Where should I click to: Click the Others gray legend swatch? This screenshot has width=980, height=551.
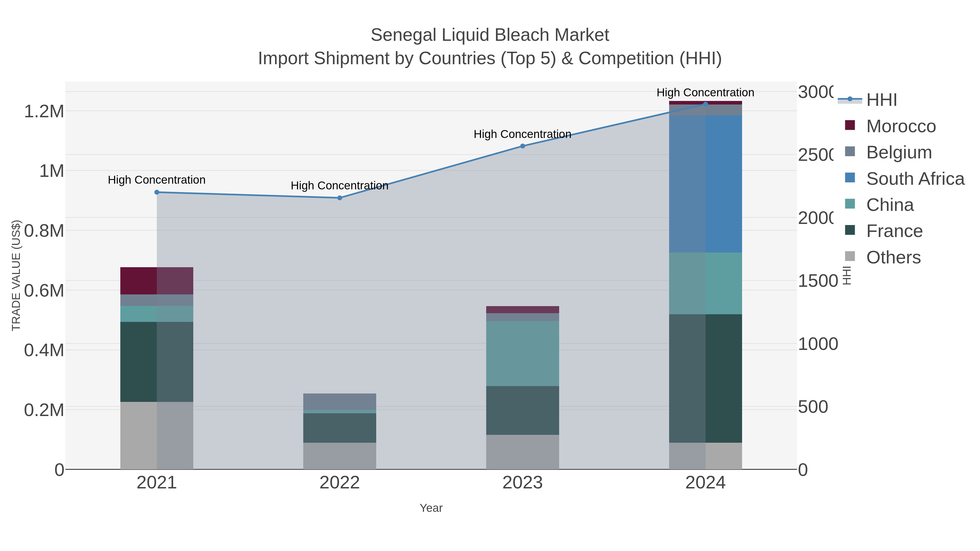click(x=850, y=256)
